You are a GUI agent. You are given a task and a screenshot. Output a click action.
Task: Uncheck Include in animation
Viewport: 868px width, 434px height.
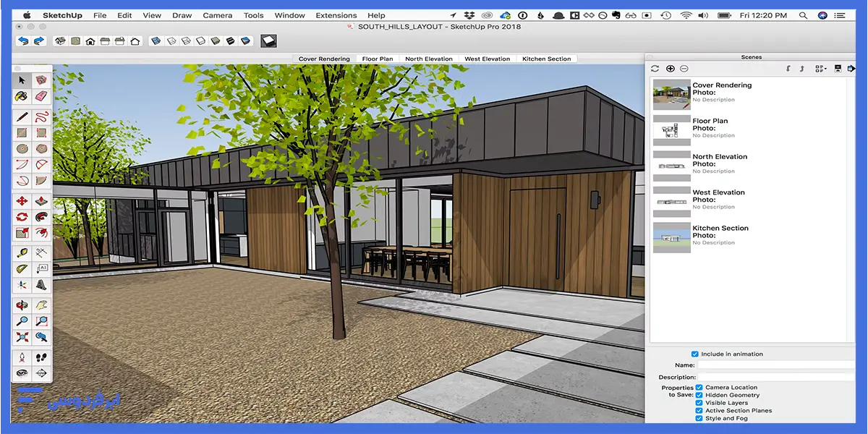[695, 354]
